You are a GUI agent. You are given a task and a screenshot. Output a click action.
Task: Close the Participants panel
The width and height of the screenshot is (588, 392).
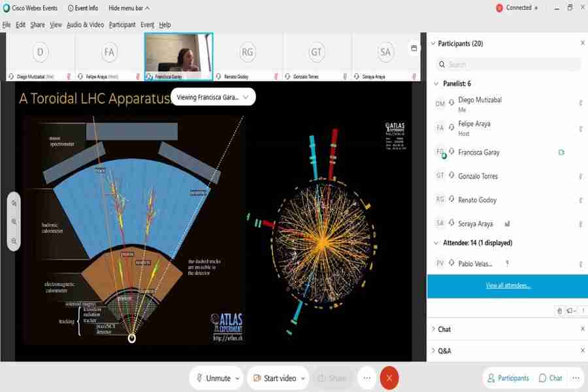[582, 43]
